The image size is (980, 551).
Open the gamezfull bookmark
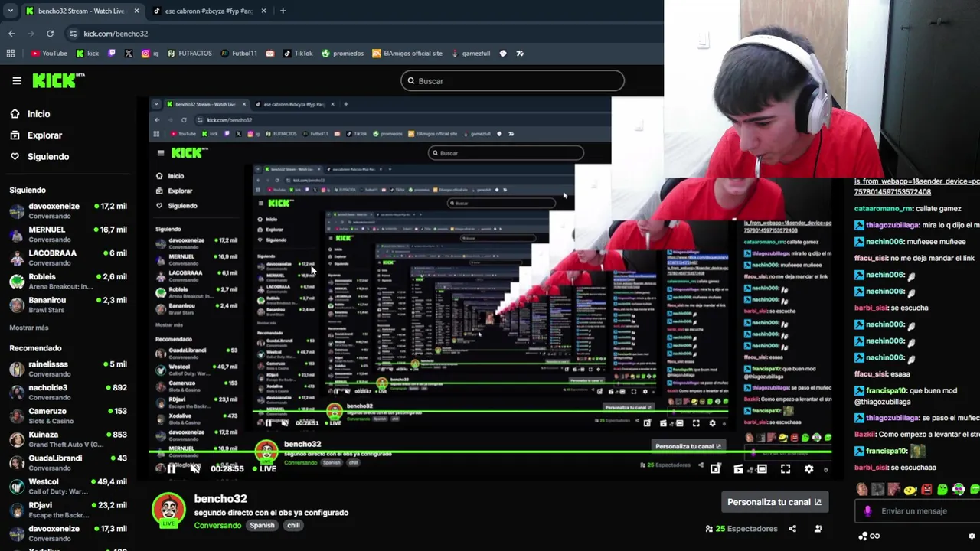pyautogui.click(x=471, y=54)
